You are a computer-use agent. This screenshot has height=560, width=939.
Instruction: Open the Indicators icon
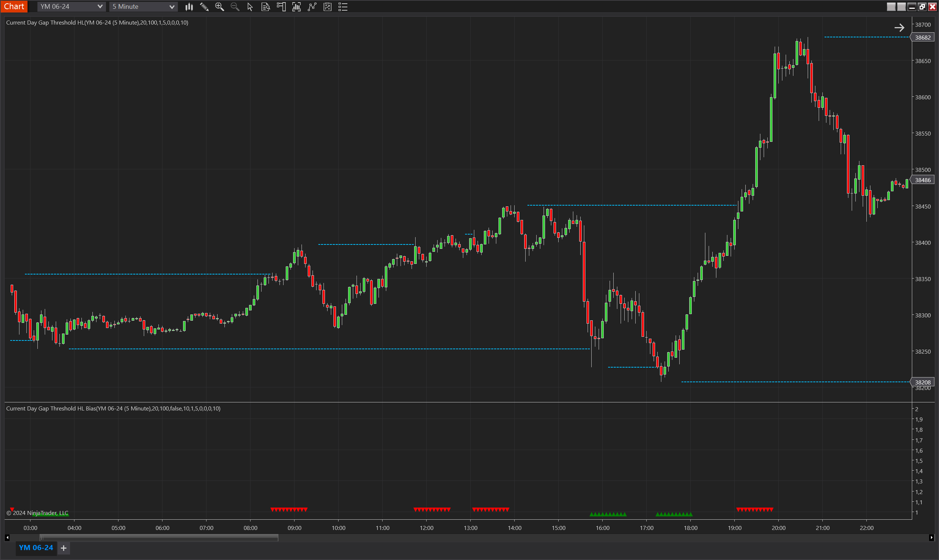[x=312, y=7]
